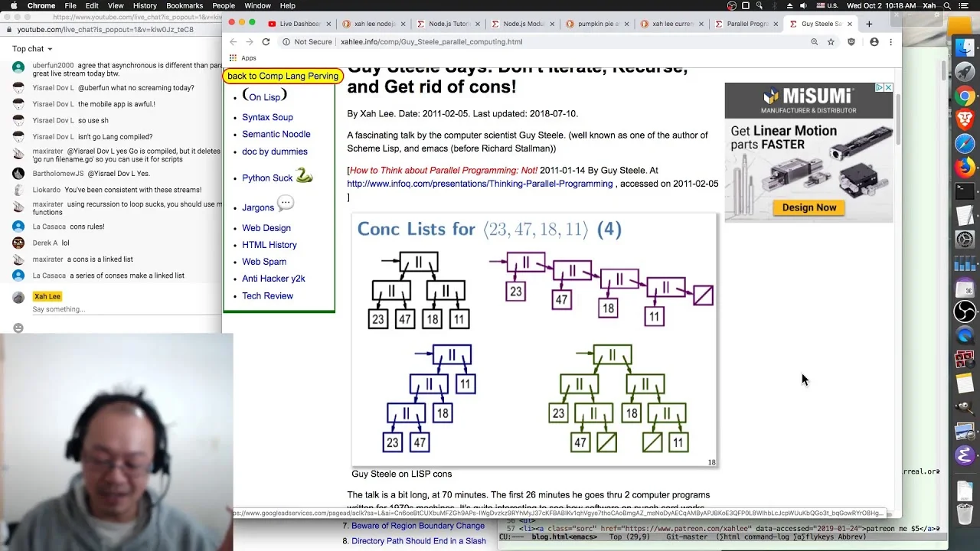
Task: Open the Bookmarks menu in menu bar
Action: point(185,5)
